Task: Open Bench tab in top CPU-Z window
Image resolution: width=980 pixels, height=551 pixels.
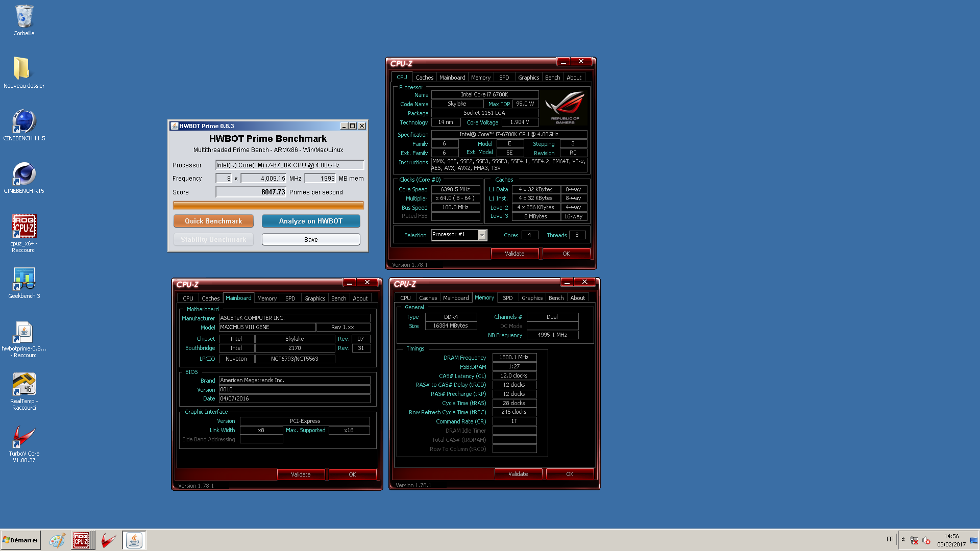Action: point(552,78)
